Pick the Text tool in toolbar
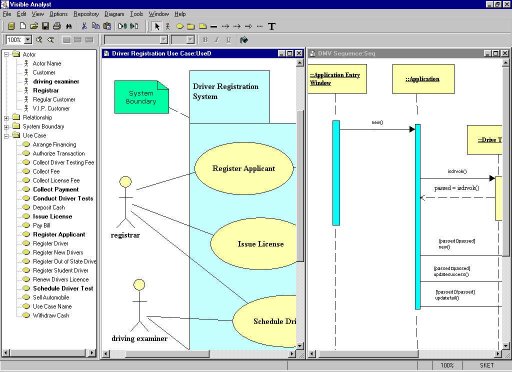The width and height of the screenshot is (512, 372). pyautogui.click(x=272, y=26)
